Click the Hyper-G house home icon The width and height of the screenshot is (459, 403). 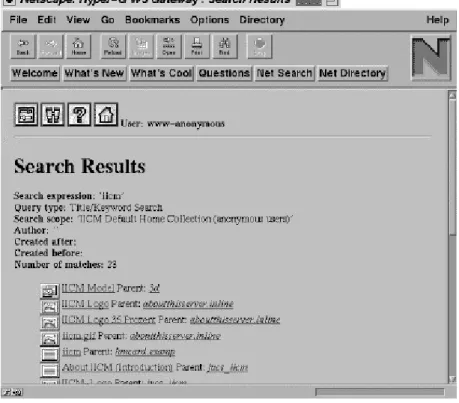pyautogui.click(x=106, y=115)
